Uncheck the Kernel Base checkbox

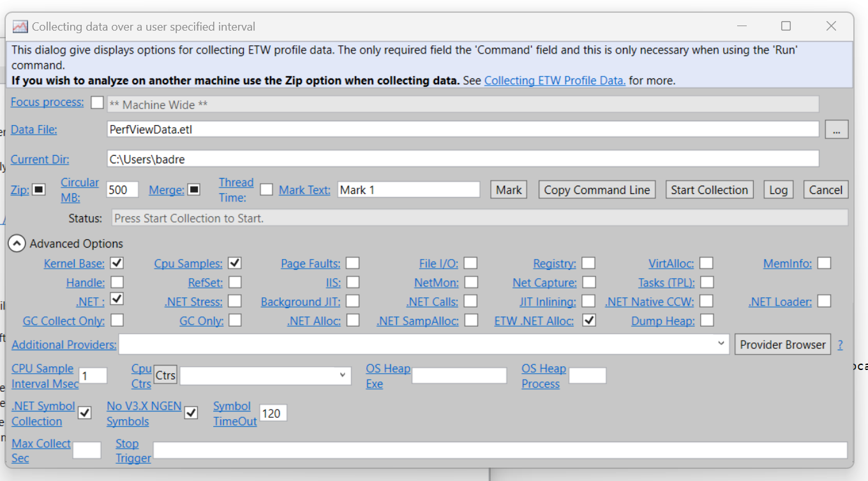[x=117, y=263]
